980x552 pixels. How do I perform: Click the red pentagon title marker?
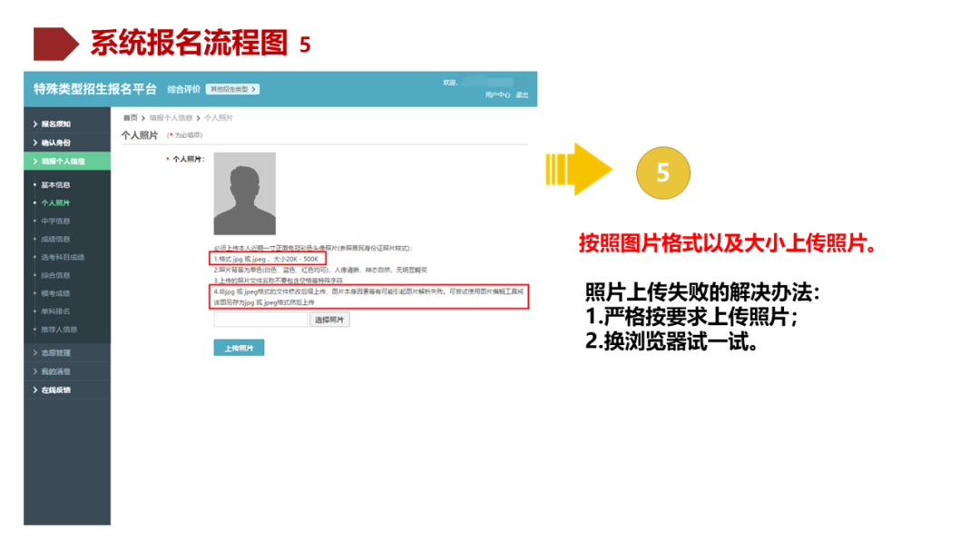pos(56,44)
